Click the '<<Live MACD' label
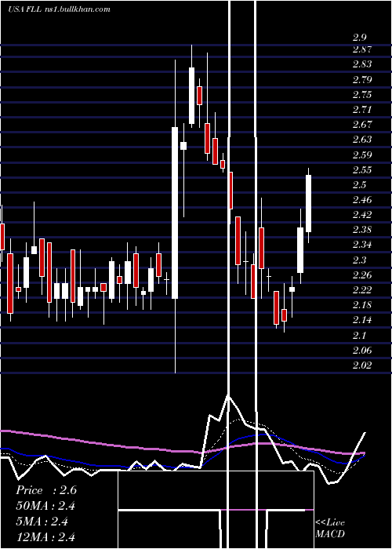Screen dimensions: 392x549 pyautogui.click(x=330, y=529)
